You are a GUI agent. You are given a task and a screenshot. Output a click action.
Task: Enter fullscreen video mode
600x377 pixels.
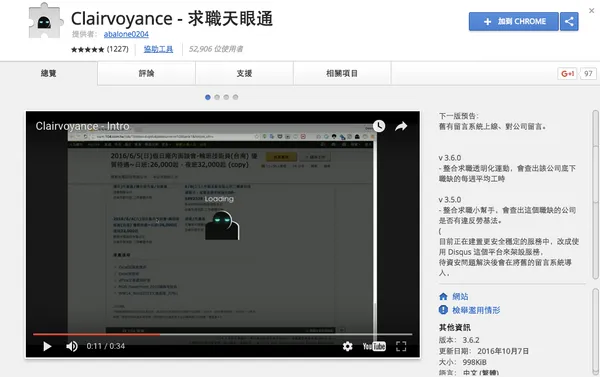point(401,346)
